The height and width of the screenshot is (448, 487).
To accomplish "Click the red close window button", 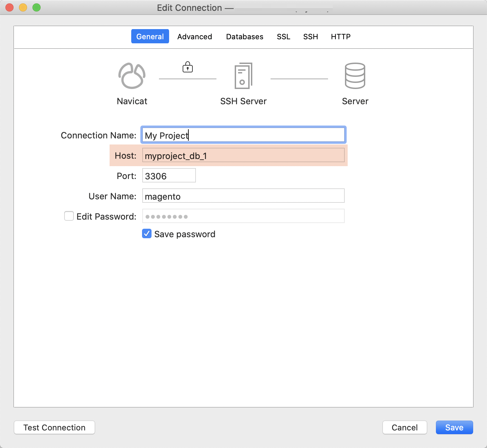I will [x=9, y=7].
